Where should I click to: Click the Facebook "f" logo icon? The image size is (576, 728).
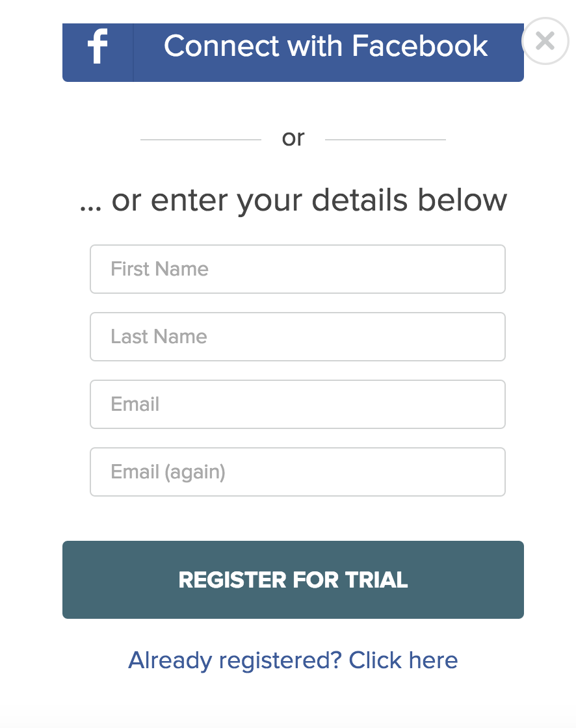(98, 46)
